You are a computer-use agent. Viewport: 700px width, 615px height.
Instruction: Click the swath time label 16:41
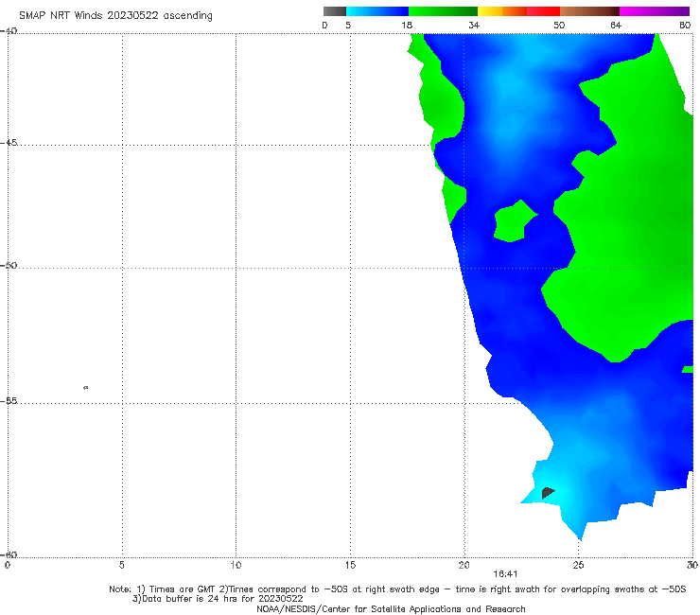[x=505, y=574]
